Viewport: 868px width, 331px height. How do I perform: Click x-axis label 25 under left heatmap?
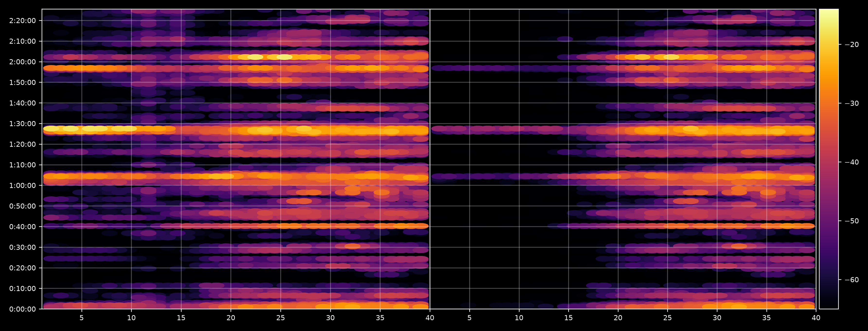pyautogui.click(x=280, y=318)
